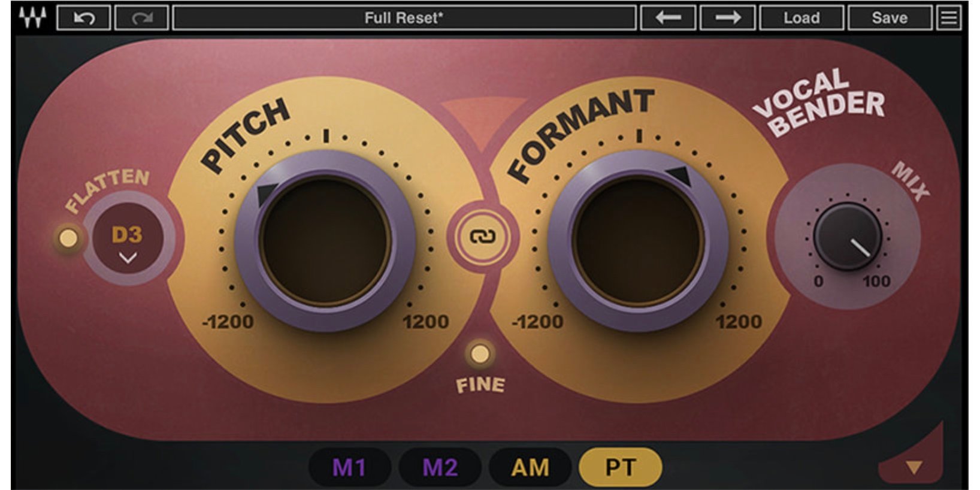
Task: Open the hamburger menu icon
Action: pyautogui.click(x=949, y=18)
